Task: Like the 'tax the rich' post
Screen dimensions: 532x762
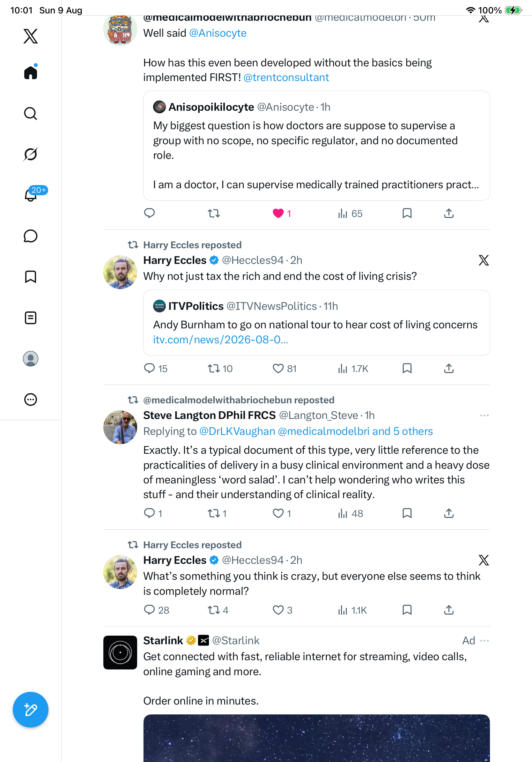Action: (278, 368)
